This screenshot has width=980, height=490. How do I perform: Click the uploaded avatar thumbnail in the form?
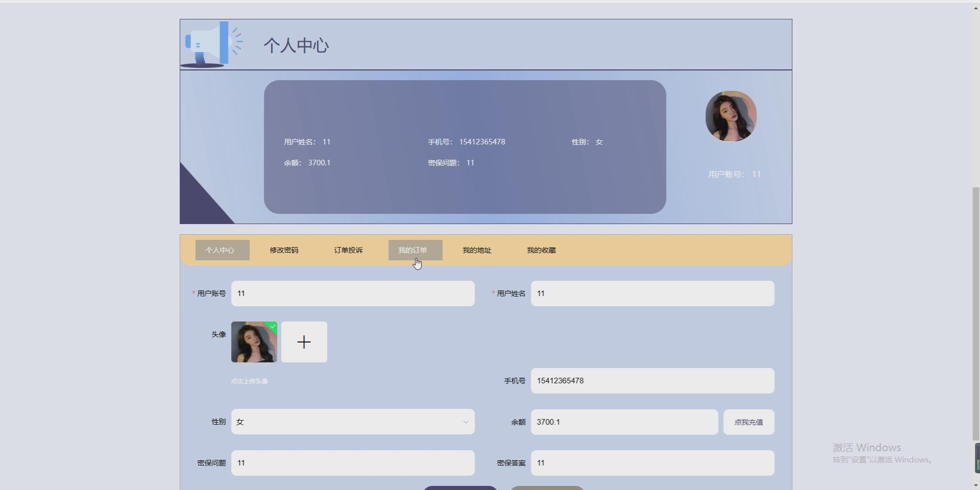[x=254, y=342]
